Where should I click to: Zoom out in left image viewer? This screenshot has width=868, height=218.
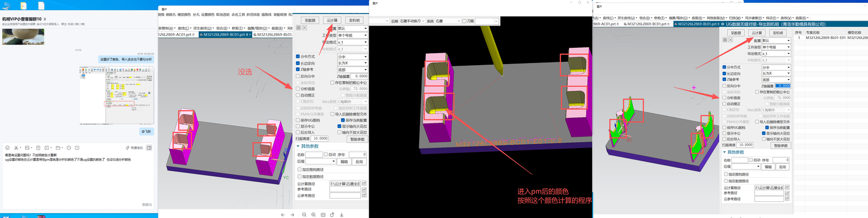304,215
